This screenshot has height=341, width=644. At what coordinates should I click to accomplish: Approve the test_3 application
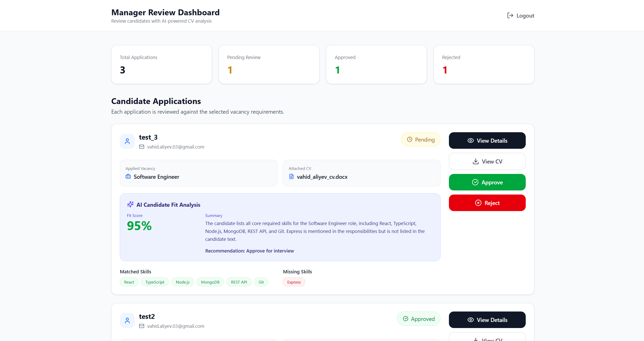[487, 182]
